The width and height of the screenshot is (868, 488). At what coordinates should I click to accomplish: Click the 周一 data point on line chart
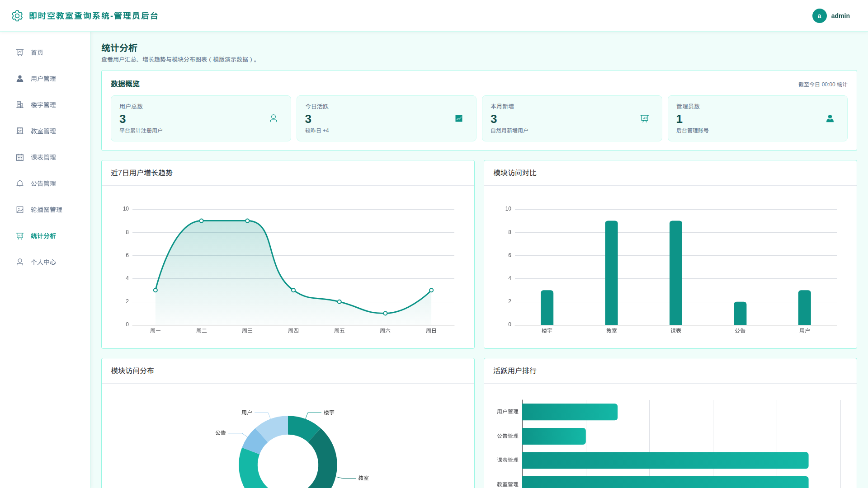point(156,290)
